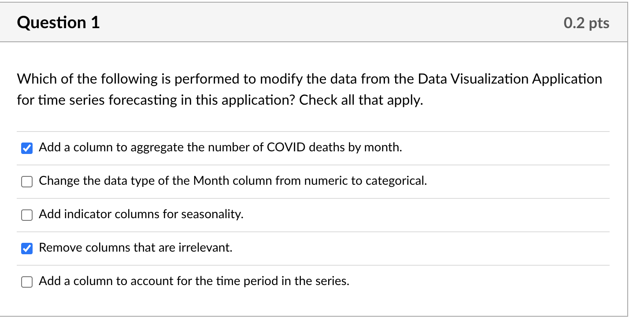Screen dimensions: 644x322
Task: Click the word 'COVID' in the first option
Action: [x=286, y=147]
